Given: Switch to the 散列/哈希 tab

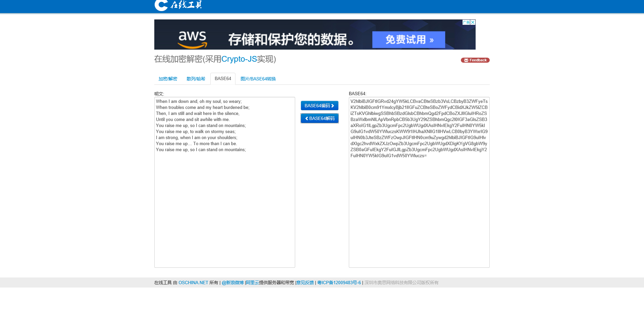Looking at the screenshot, I should 196,79.
